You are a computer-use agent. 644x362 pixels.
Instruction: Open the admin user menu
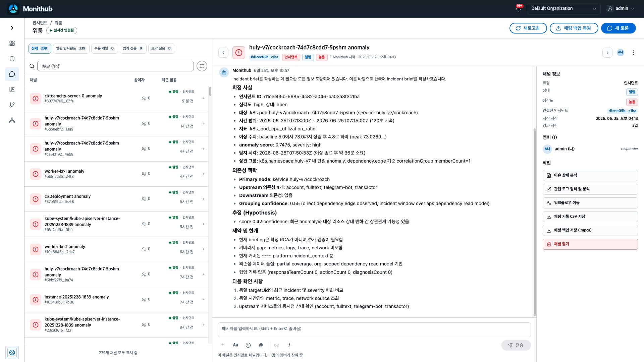[x=621, y=8]
